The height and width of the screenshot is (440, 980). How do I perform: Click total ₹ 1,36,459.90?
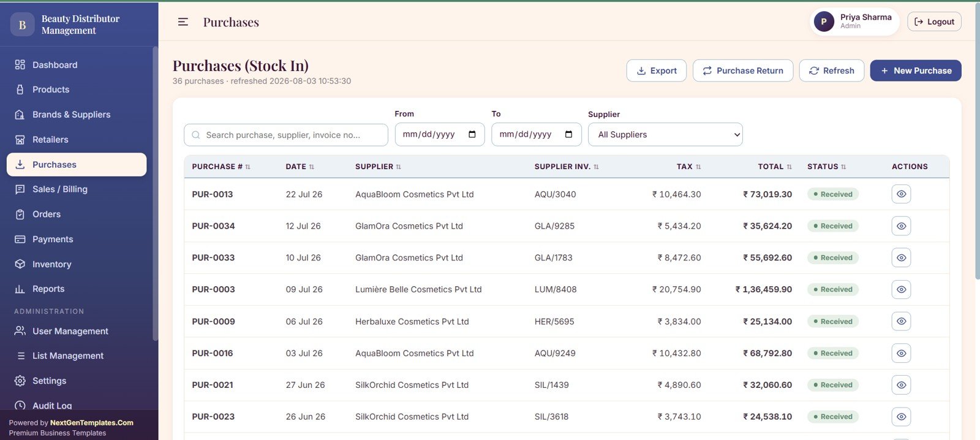coord(764,289)
